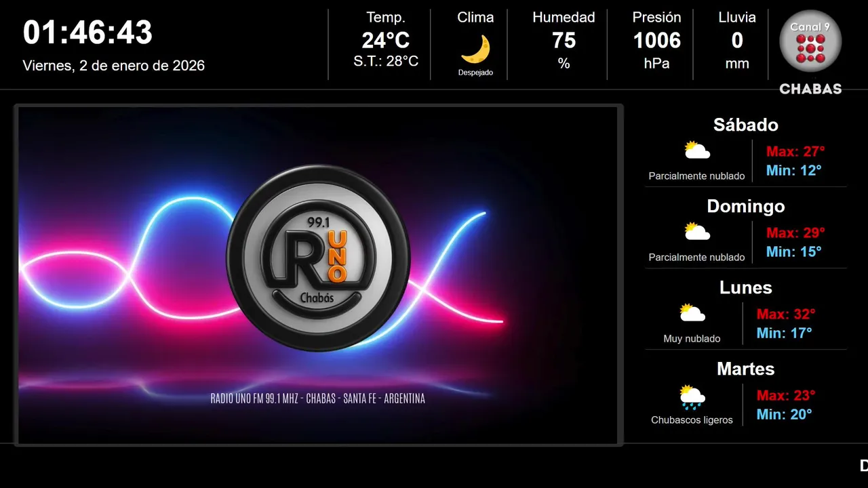Screen dimensions: 868x488
Task: Click Domingo's partly cloudy icon
Action: coord(697,231)
